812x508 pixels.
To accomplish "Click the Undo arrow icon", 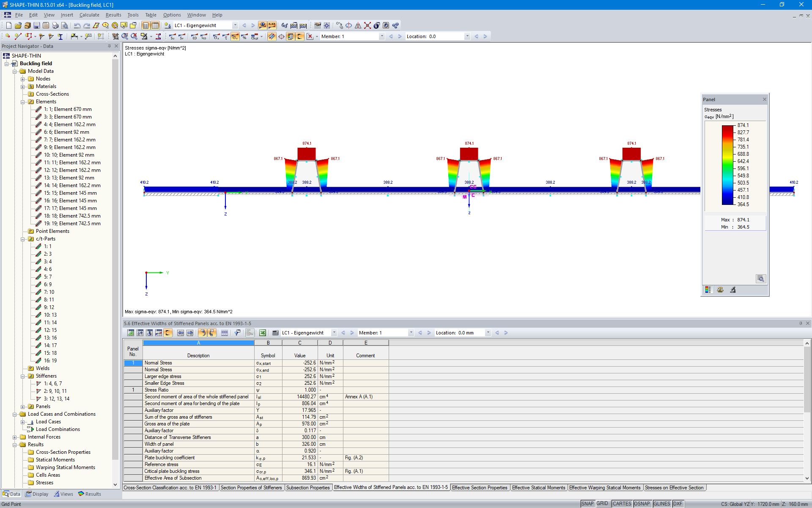I will (x=77, y=25).
